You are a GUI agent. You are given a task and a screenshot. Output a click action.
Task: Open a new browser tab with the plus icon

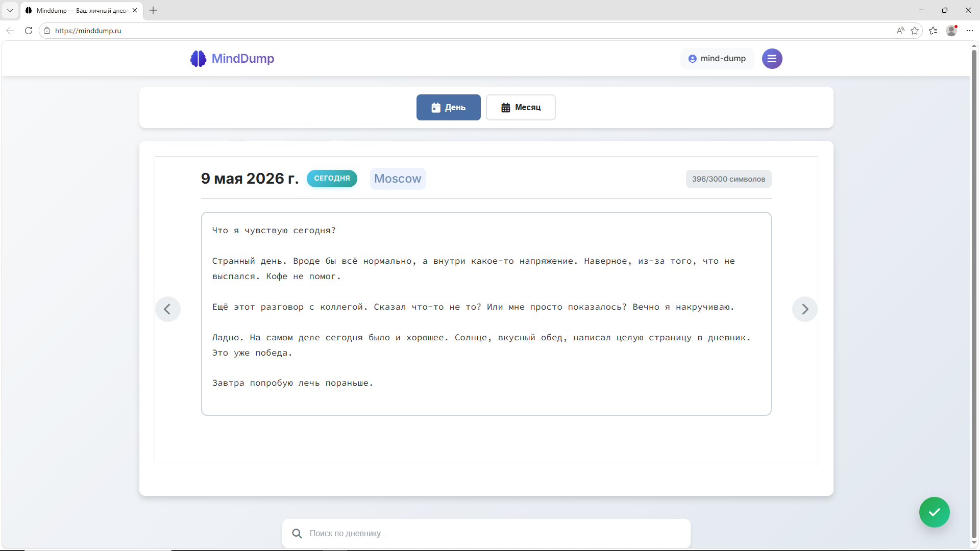[x=153, y=10]
